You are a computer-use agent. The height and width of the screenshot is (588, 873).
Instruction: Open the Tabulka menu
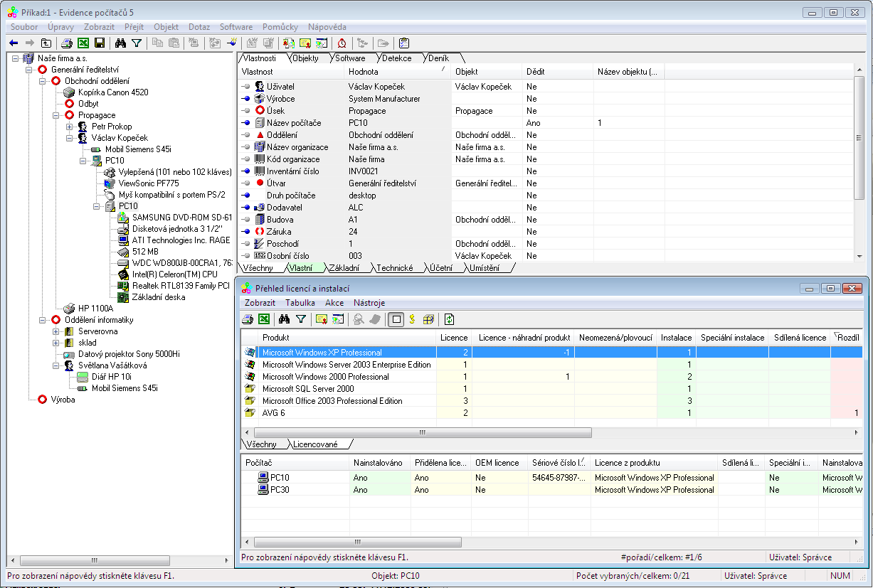300,303
